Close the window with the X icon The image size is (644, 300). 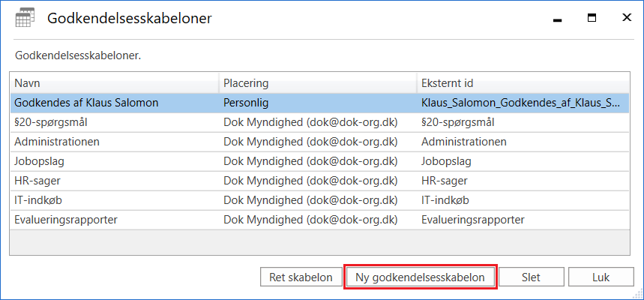626,19
